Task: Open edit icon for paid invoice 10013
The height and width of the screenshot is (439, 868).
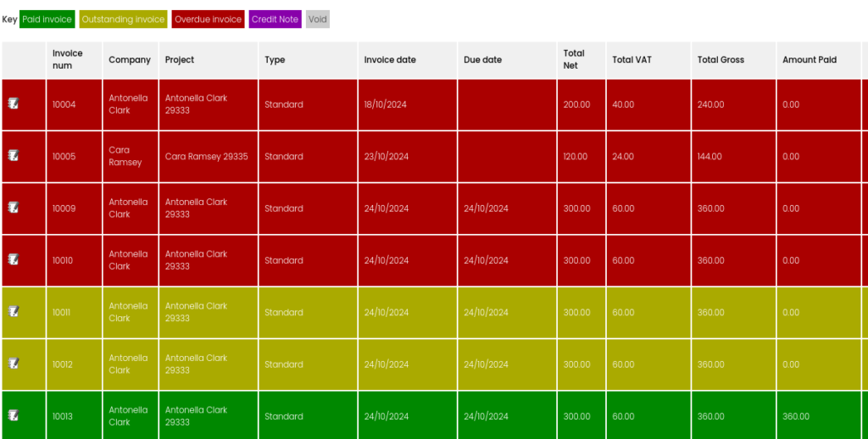Action: [x=14, y=415]
